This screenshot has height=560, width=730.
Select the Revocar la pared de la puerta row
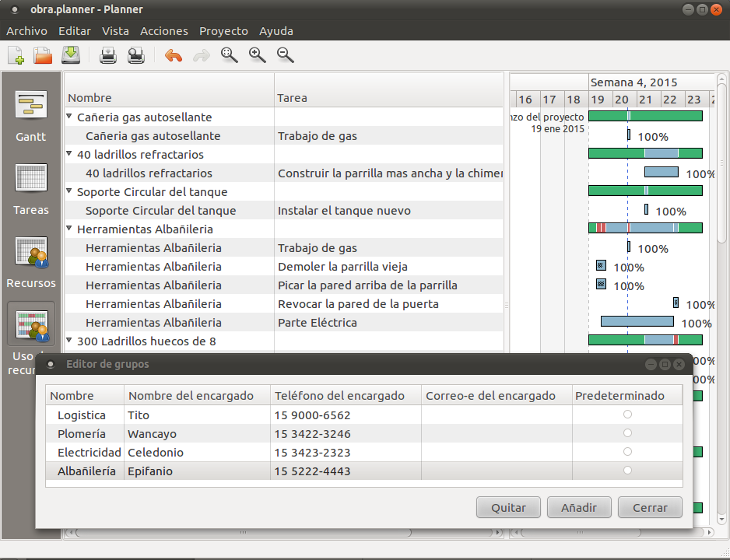tap(284, 303)
